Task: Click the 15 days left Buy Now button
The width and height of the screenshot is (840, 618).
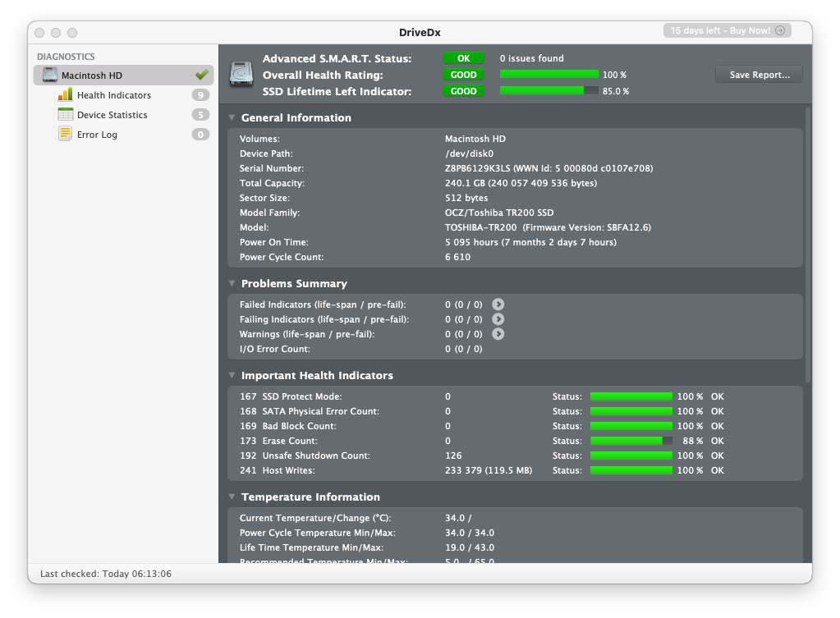Action: tap(728, 30)
